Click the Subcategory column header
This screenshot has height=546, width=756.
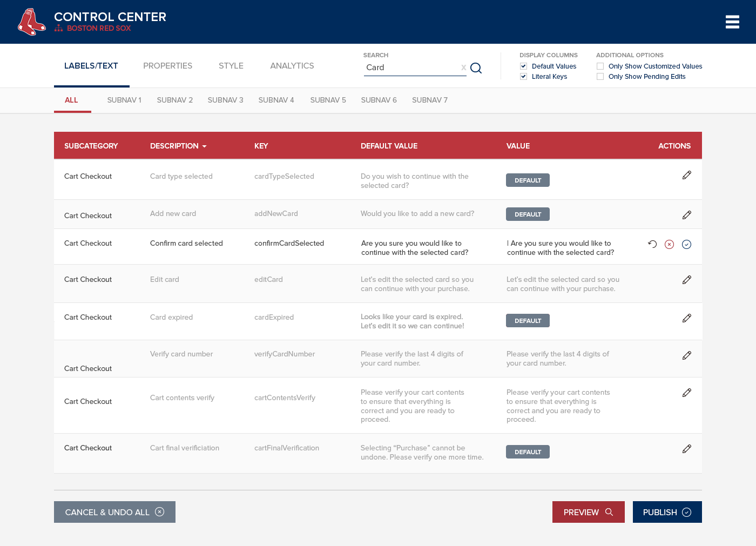pyautogui.click(x=91, y=146)
